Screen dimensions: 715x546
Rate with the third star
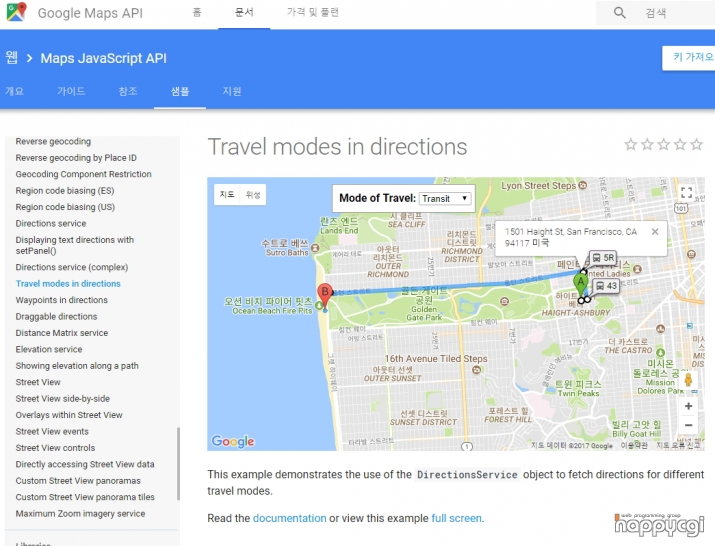[x=663, y=145]
